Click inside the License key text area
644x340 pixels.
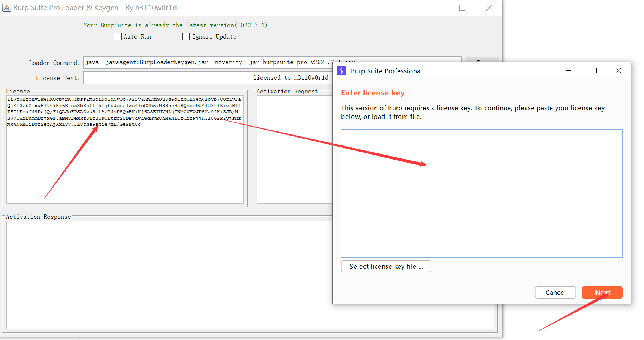(x=125, y=149)
